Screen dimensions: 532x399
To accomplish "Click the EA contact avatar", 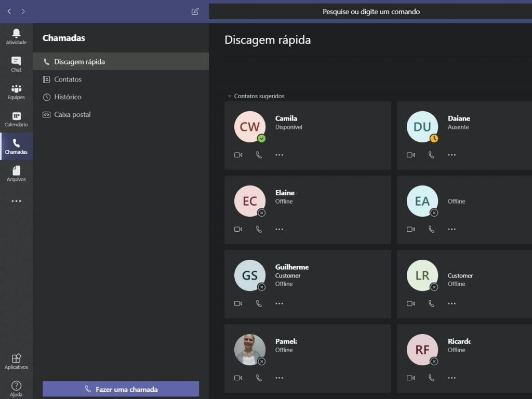I will pyautogui.click(x=422, y=201).
